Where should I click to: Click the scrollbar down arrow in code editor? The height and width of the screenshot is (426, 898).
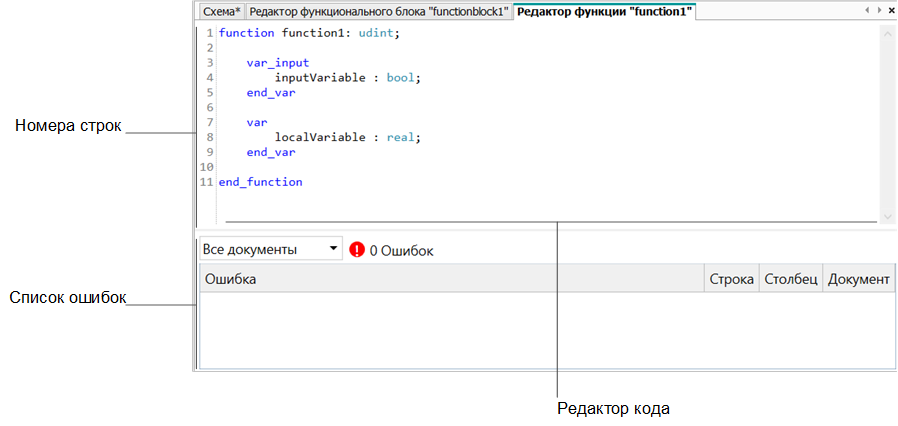coord(886,216)
